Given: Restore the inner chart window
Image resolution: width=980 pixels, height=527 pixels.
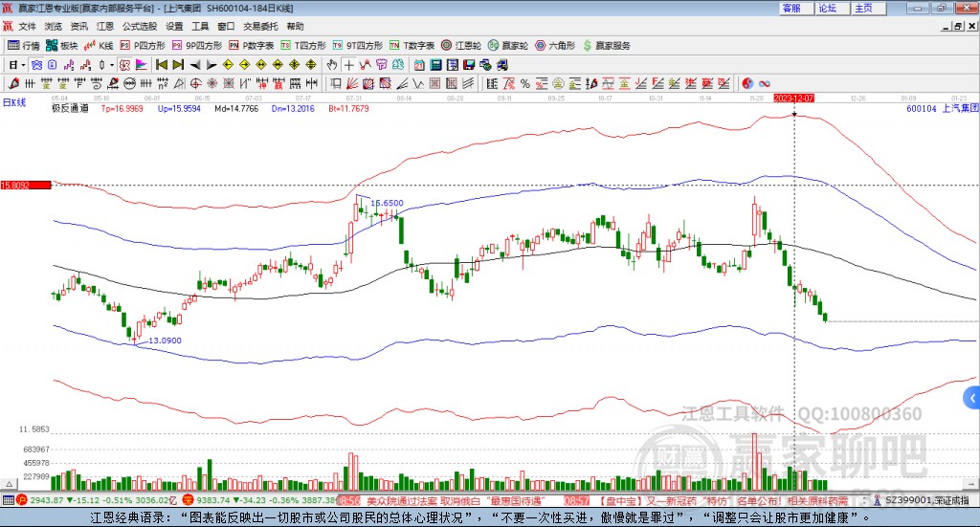Looking at the screenshot, I should click(958, 26).
